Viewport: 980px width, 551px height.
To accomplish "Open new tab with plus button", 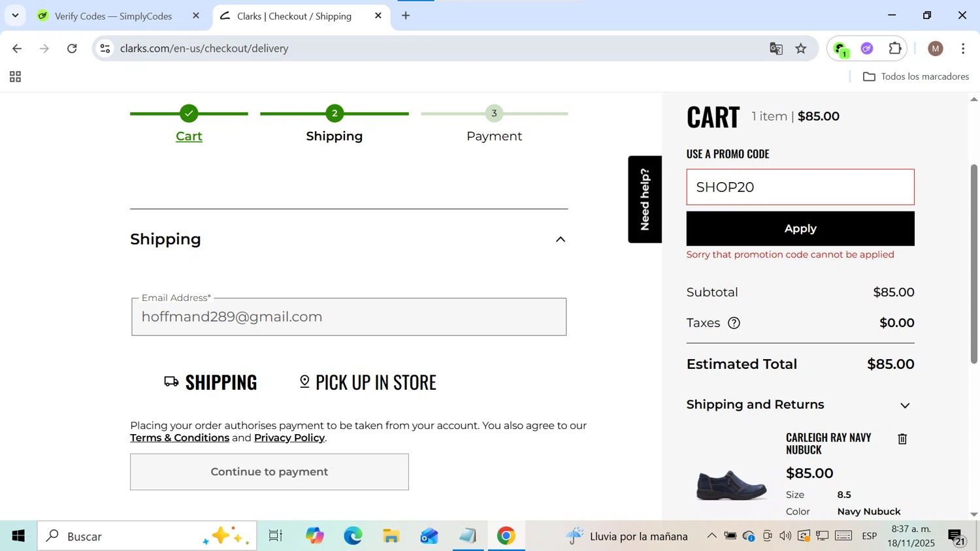I will point(406,16).
